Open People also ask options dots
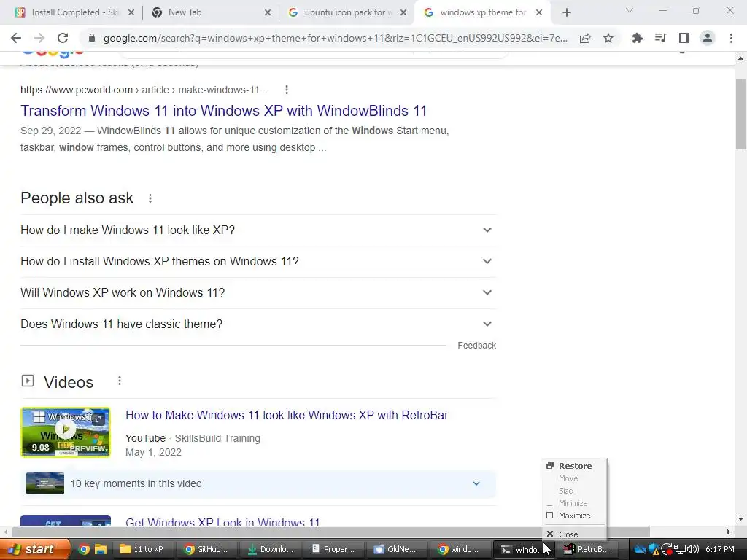The width and height of the screenshot is (747, 560). 150,198
